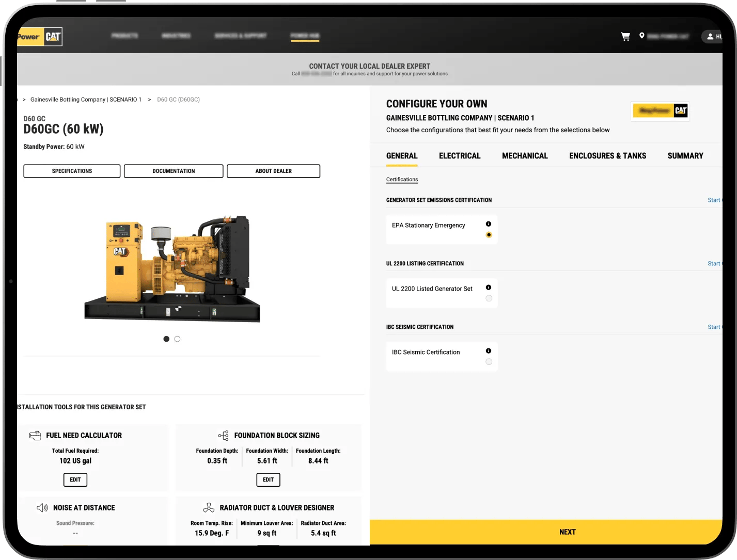Open the Specifications button

pyautogui.click(x=72, y=171)
